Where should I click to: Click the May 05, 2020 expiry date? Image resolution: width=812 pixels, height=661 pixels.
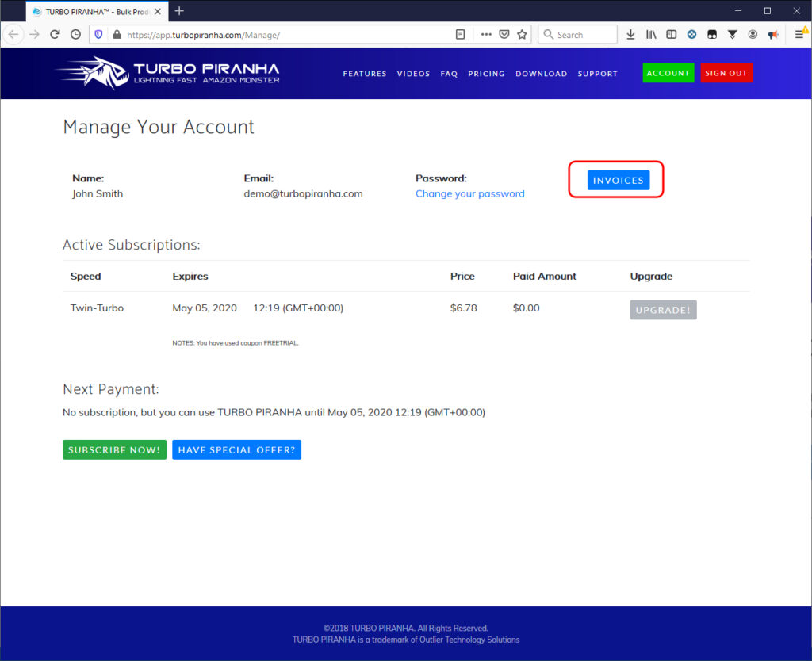pyautogui.click(x=205, y=308)
